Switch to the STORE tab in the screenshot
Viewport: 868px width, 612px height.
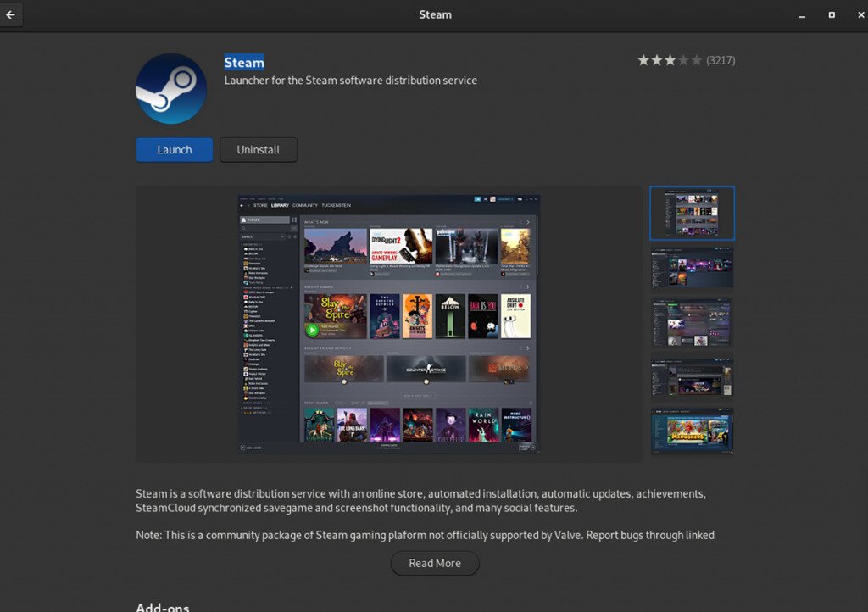tap(259, 205)
